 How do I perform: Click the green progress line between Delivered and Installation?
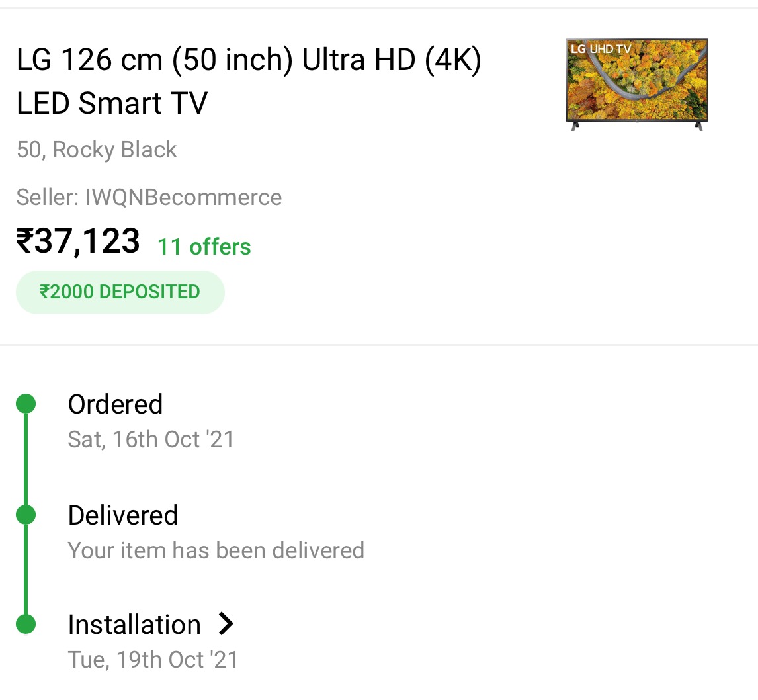(26, 569)
